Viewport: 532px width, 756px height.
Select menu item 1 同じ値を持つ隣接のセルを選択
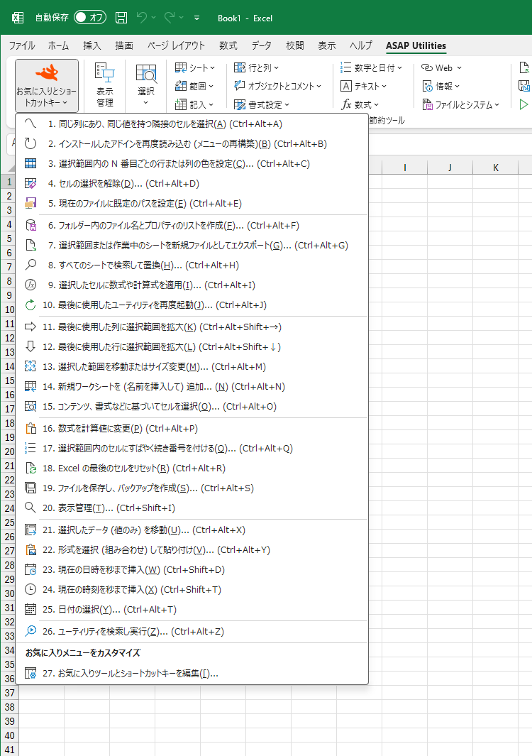pyautogui.click(x=192, y=124)
